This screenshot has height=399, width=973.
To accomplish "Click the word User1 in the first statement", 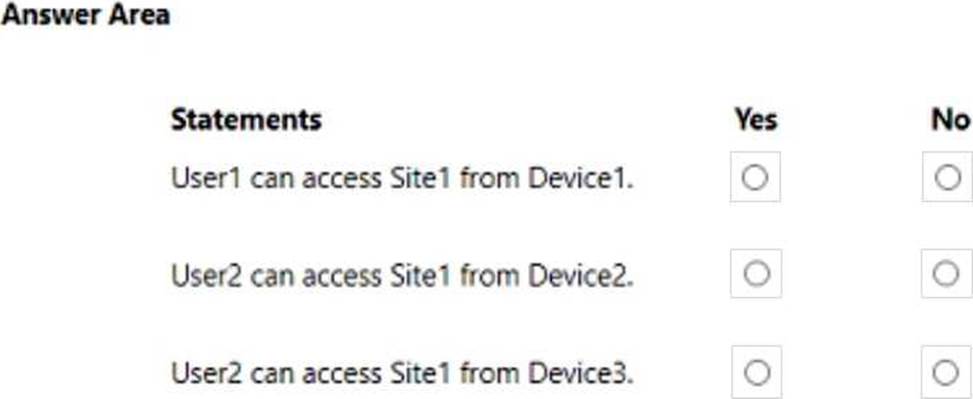I will [x=207, y=179].
